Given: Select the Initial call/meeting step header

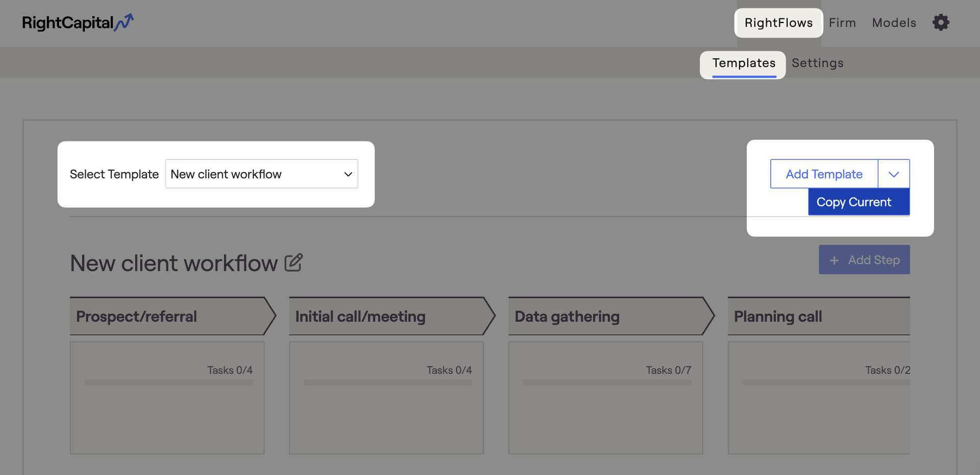Looking at the screenshot, I should point(388,317).
